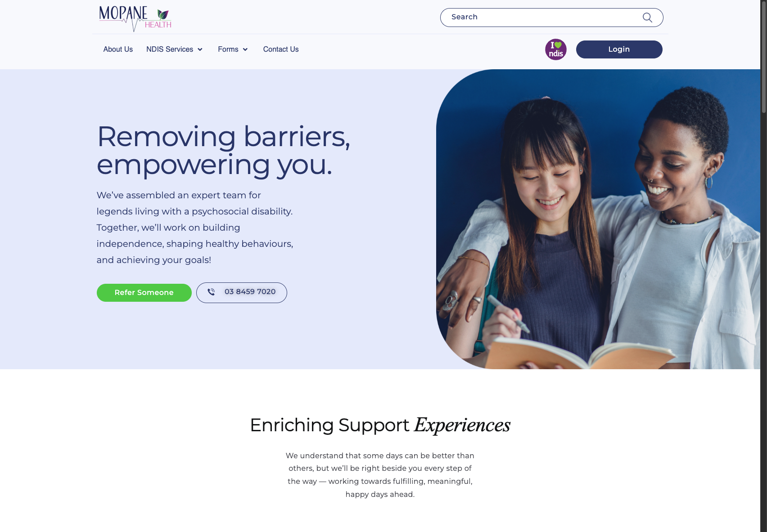Expand the NDIS Services dropdown arrow

pyautogui.click(x=200, y=49)
